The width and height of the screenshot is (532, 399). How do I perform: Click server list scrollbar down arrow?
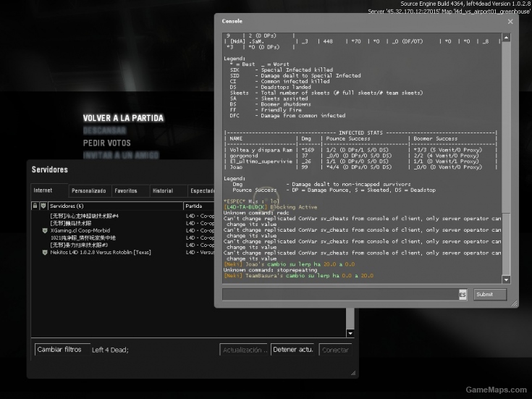(x=350, y=333)
